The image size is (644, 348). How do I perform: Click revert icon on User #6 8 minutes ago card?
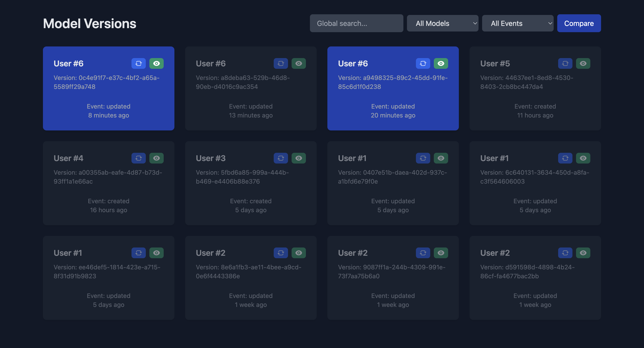coord(138,63)
